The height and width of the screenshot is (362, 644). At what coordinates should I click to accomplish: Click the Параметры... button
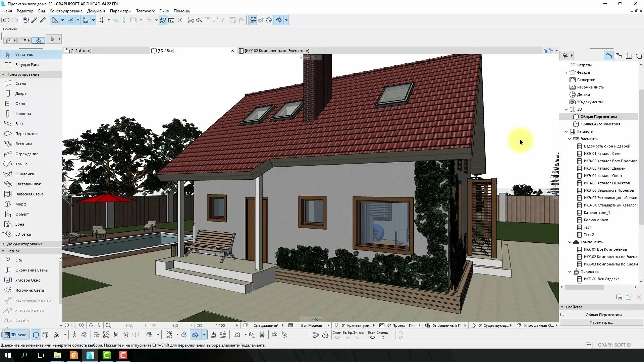coord(601,322)
